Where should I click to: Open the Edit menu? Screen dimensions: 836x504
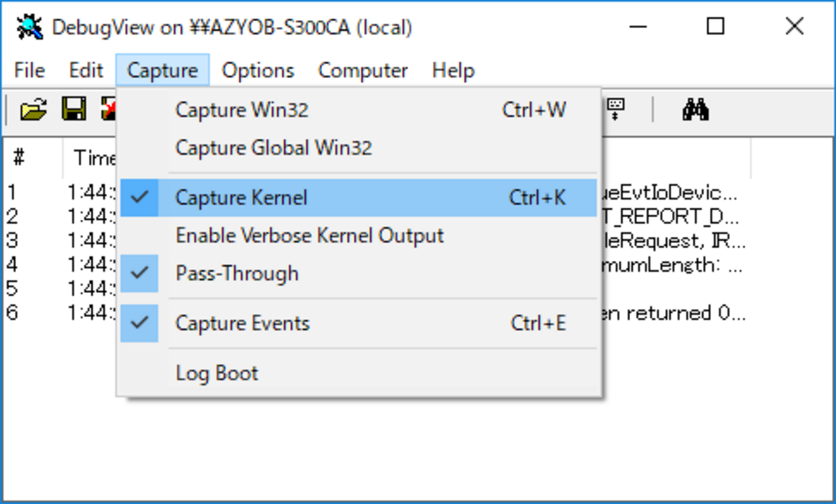click(86, 70)
